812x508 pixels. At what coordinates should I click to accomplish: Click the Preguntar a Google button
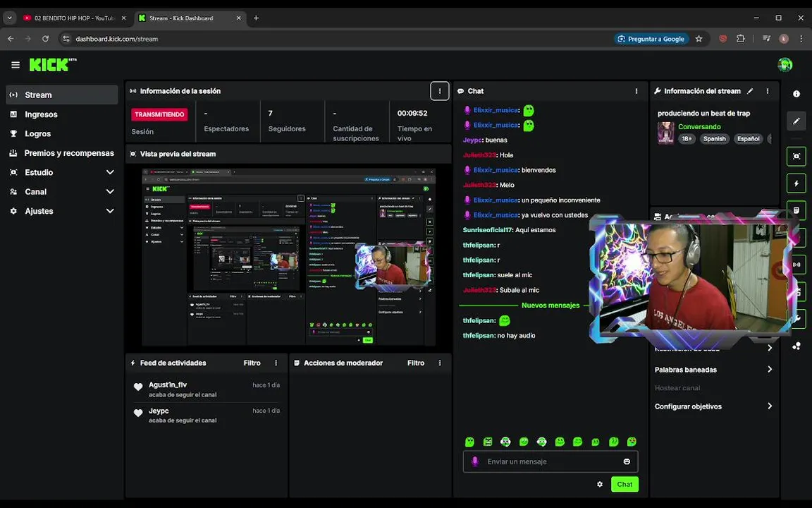651,39
